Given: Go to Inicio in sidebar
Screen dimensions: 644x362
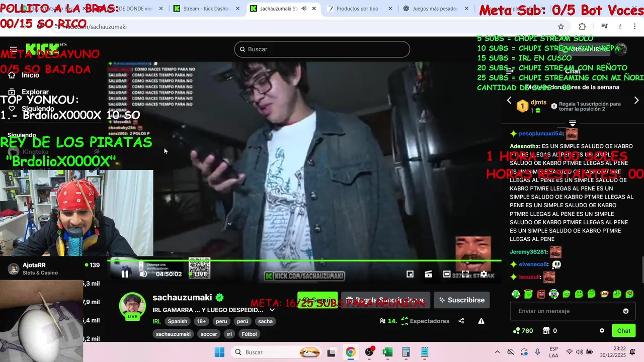Looking at the screenshot, I should click(x=24, y=75).
